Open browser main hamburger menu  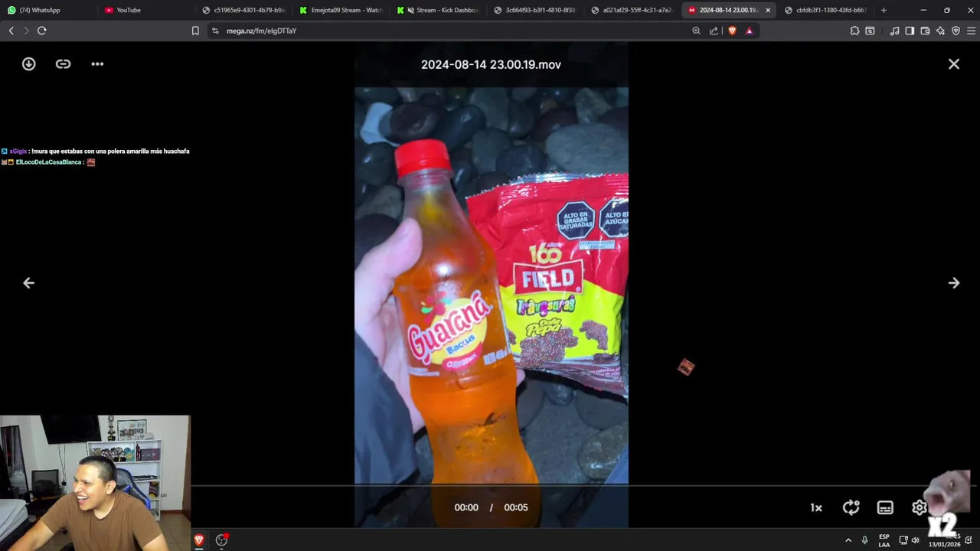tap(972, 31)
